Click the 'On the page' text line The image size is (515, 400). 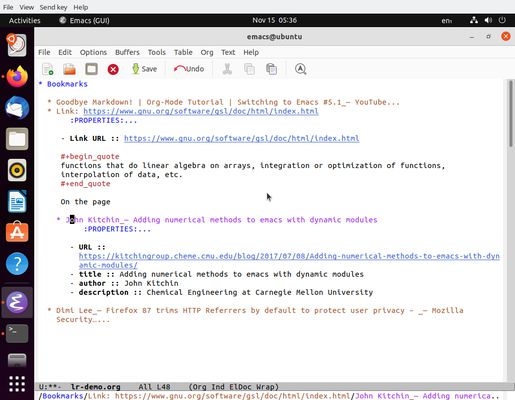[85, 202]
